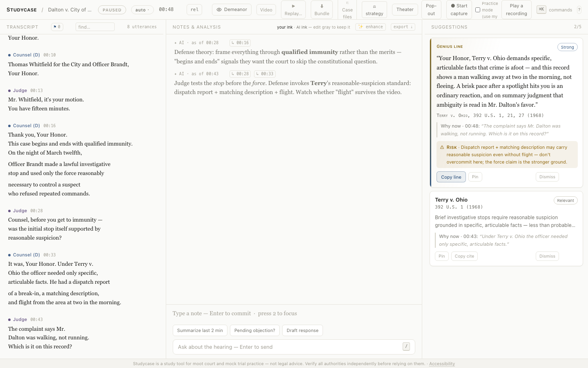Screen dimensions: 588x368
Task: Open Case files
Action: click(x=347, y=10)
